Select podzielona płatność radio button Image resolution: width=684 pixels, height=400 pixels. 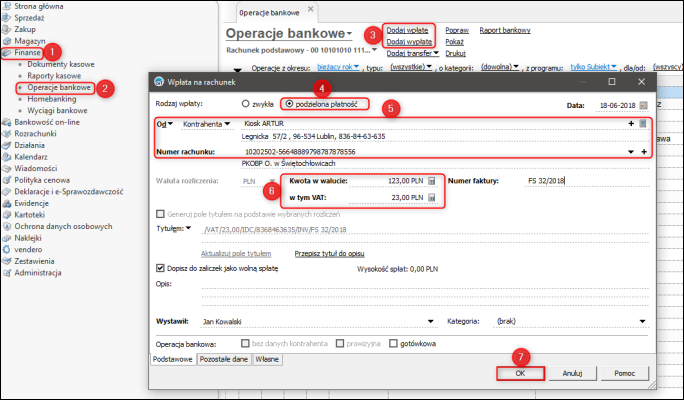point(289,104)
